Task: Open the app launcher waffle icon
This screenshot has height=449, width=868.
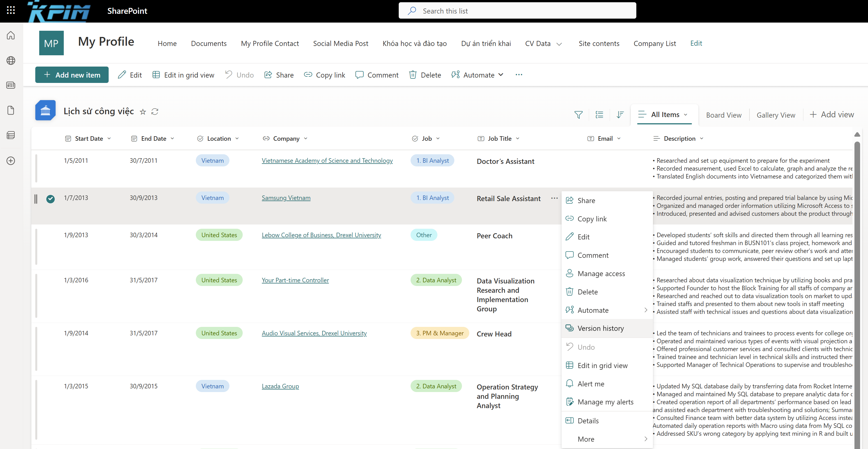Action: coord(11,10)
